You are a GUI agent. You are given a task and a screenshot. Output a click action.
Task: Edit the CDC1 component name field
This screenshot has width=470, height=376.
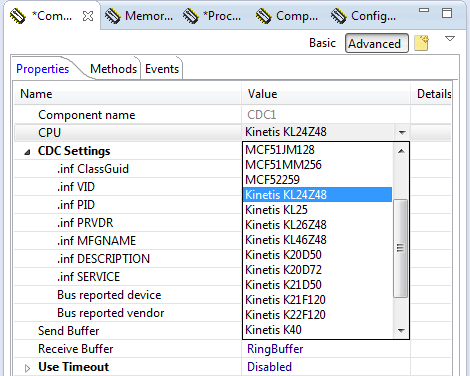(x=326, y=115)
